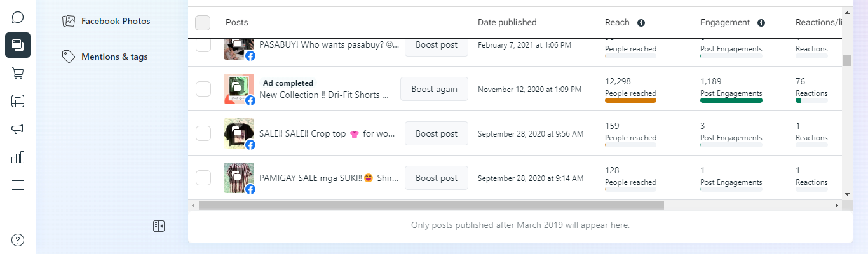Open the Planner table grid icon
The width and height of the screenshot is (868, 254).
tap(18, 101)
